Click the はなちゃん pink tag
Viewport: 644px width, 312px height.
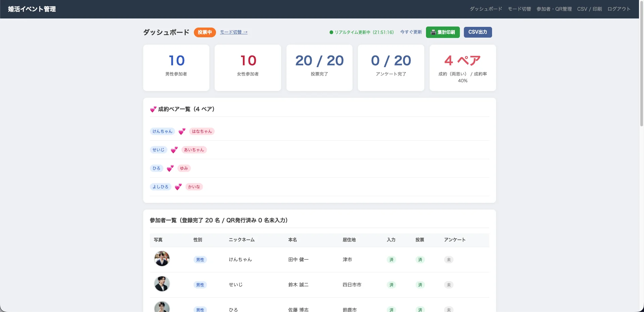coord(202,131)
